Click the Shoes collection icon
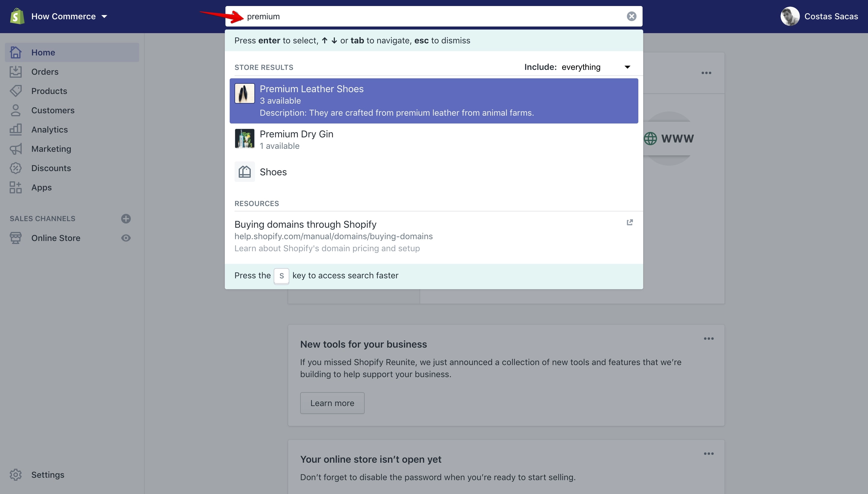 (244, 172)
